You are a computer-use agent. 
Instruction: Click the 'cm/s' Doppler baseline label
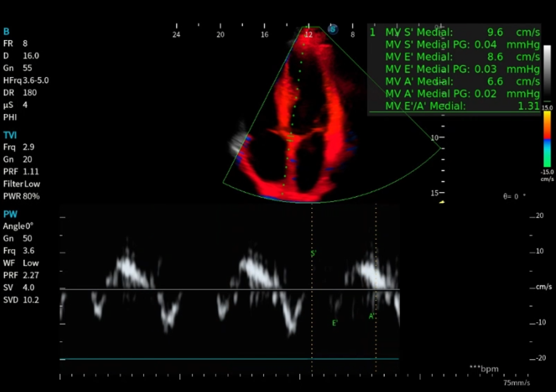[x=544, y=286]
